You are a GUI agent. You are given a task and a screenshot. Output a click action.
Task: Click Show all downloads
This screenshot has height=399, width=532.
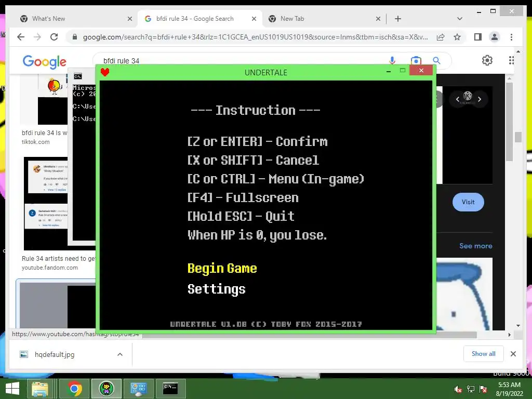click(x=484, y=354)
